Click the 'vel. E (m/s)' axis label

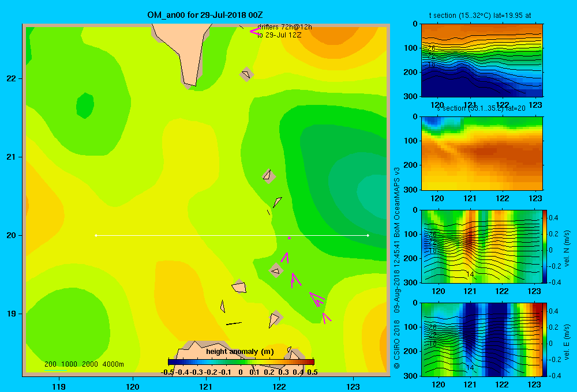point(567,341)
